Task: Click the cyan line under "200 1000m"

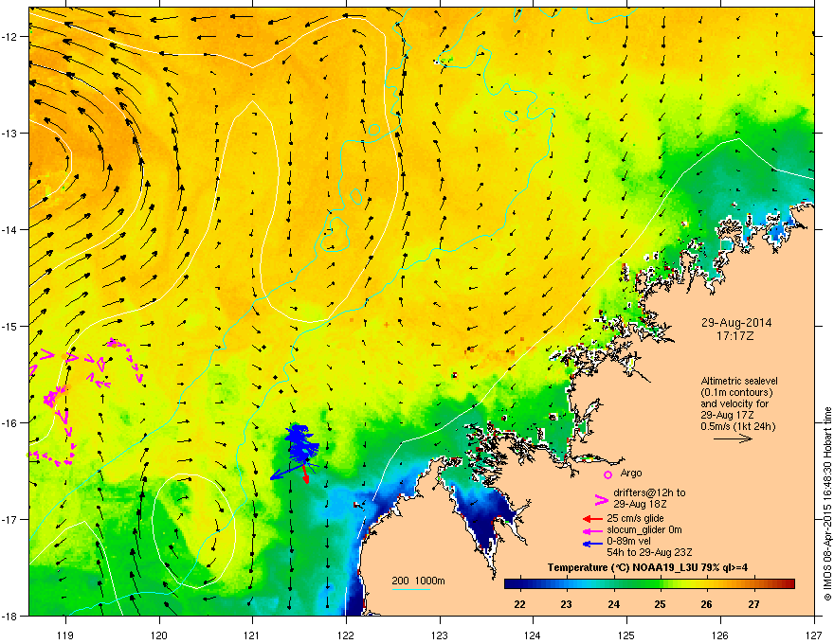Action: (x=411, y=589)
